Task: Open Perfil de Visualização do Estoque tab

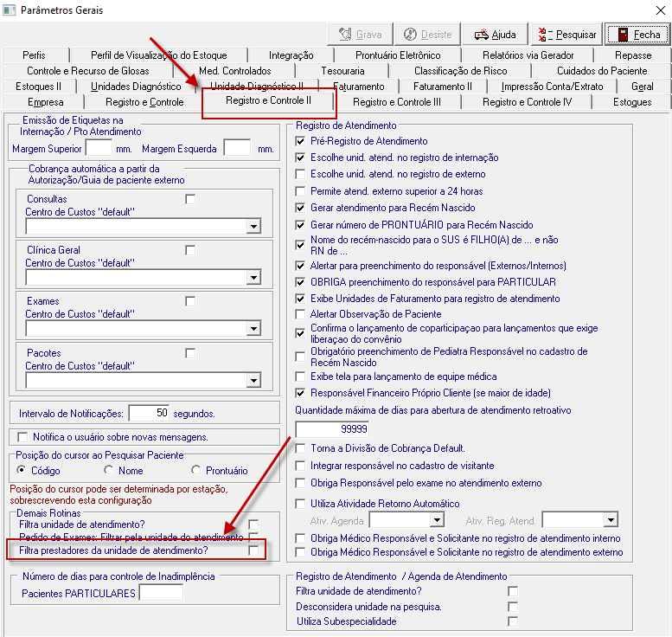Action: (158, 55)
